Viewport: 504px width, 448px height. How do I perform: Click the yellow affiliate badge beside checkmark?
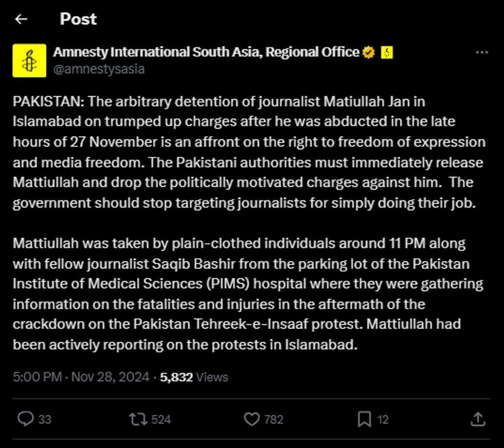point(387,52)
